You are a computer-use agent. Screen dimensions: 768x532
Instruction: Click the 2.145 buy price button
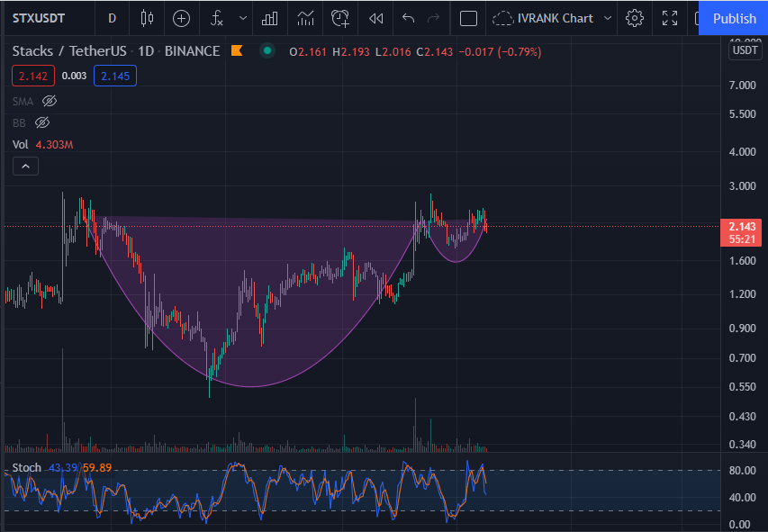pyautogui.click(x=115, y=77)
